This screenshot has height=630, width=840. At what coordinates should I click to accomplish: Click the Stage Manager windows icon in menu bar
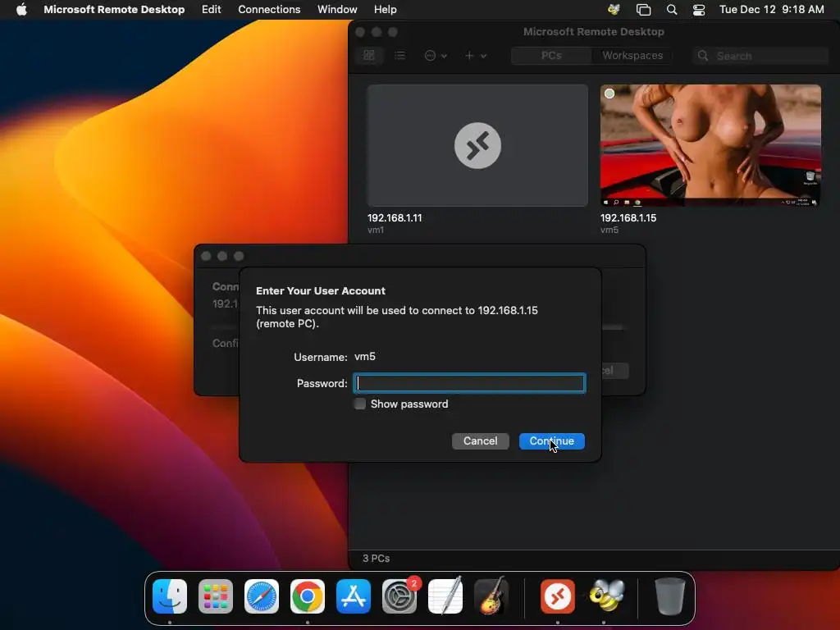643,9
